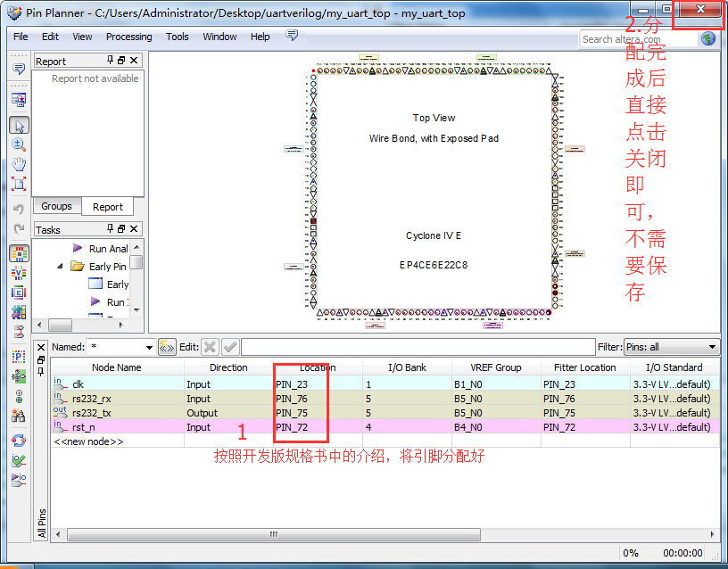Open the Named combo box dropdown

click(x=149, y=347)
